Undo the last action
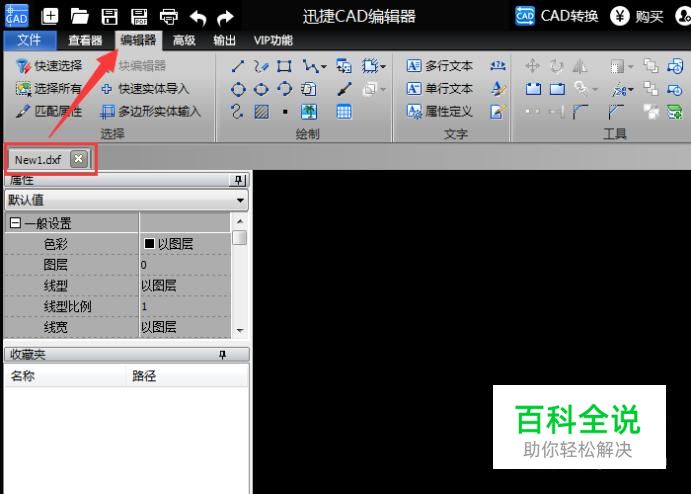The image size is (691, 494). click(x=198, y=18)
